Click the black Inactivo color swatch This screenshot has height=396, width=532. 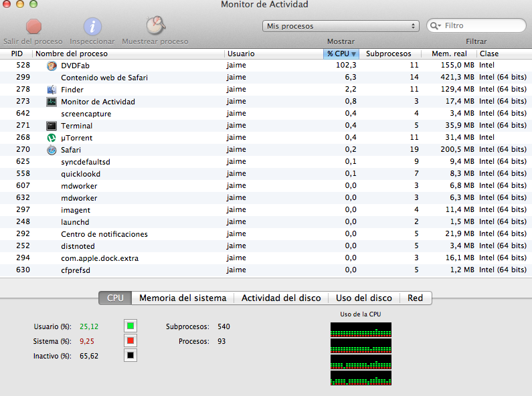[x=130, y=355]
